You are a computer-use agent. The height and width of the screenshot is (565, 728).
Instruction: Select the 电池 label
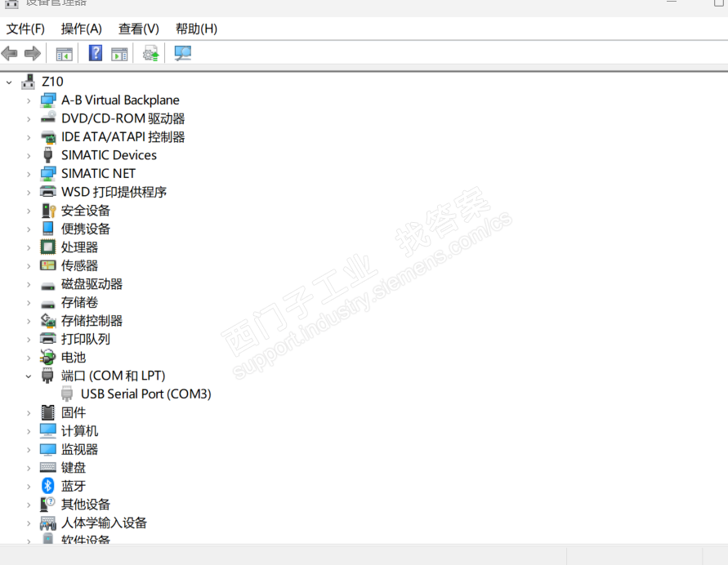point(74,357)
